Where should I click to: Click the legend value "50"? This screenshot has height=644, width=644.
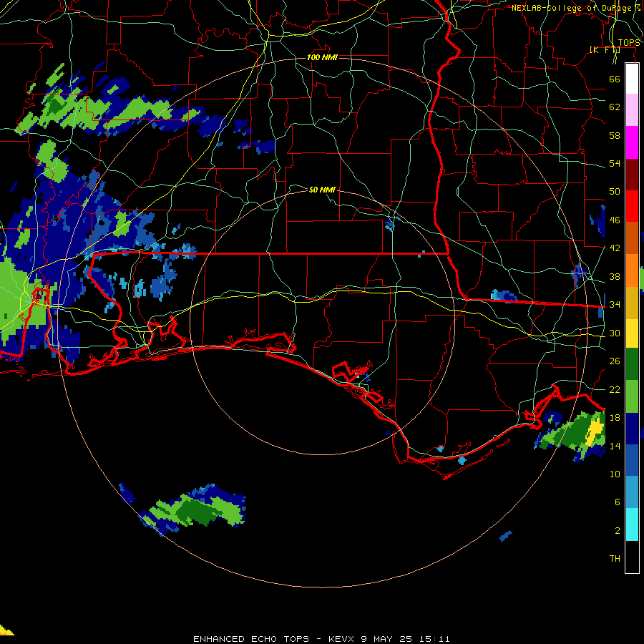pos(615,191)
